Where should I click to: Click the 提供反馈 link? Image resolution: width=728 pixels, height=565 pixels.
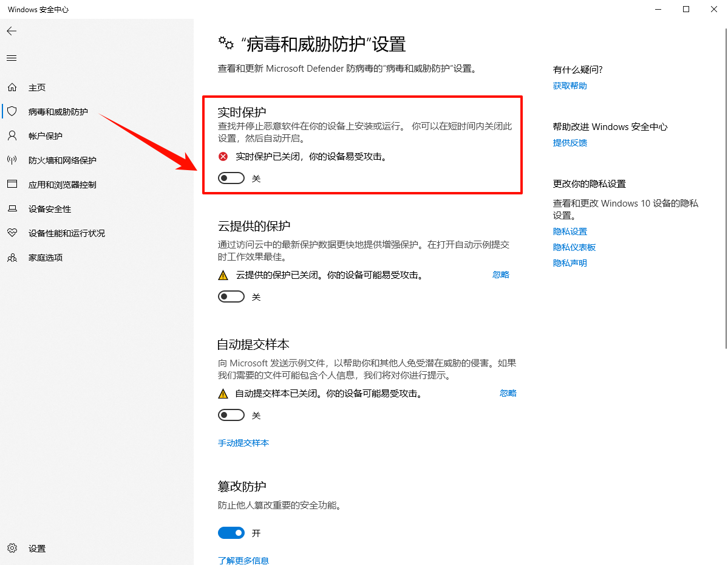570,143
